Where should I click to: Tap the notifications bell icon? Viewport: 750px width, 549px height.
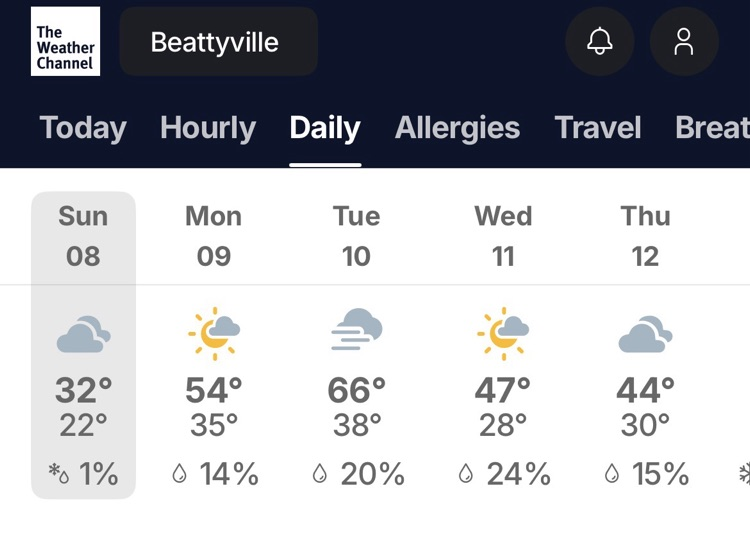click(x=599, y=42)
